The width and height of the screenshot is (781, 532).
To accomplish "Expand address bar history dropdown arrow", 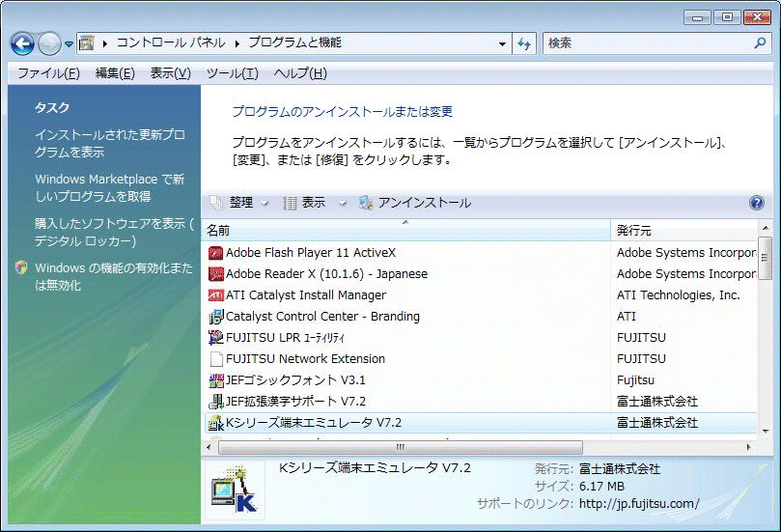I will click(502, 43).
